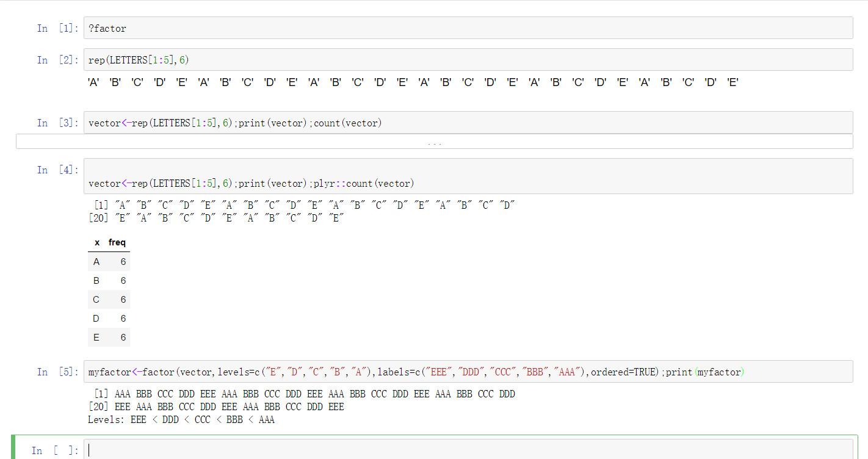The width and height of the screenshot is (868, 459).
Task: Select cell via the In [4] prompt
Action: tap(57, 170)
